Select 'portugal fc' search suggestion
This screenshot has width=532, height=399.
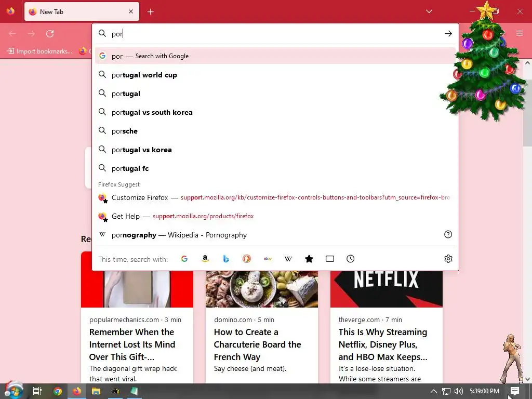[275, 168]
